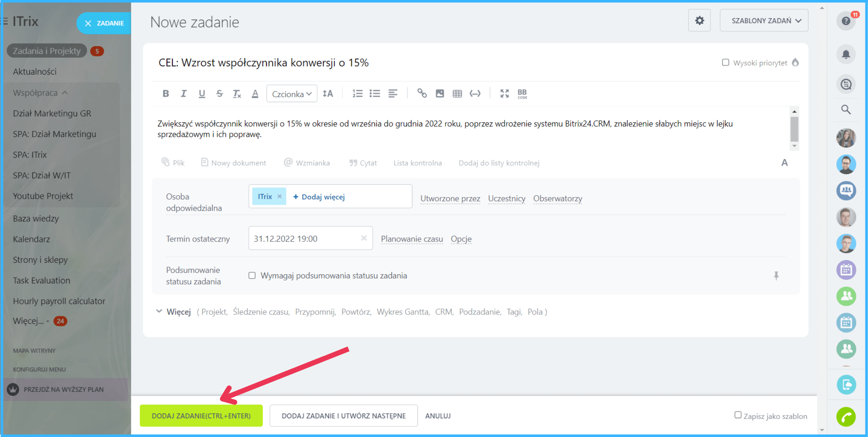Insert a link in the description
This screenshot has height=437, width=868.
point(422,93)
